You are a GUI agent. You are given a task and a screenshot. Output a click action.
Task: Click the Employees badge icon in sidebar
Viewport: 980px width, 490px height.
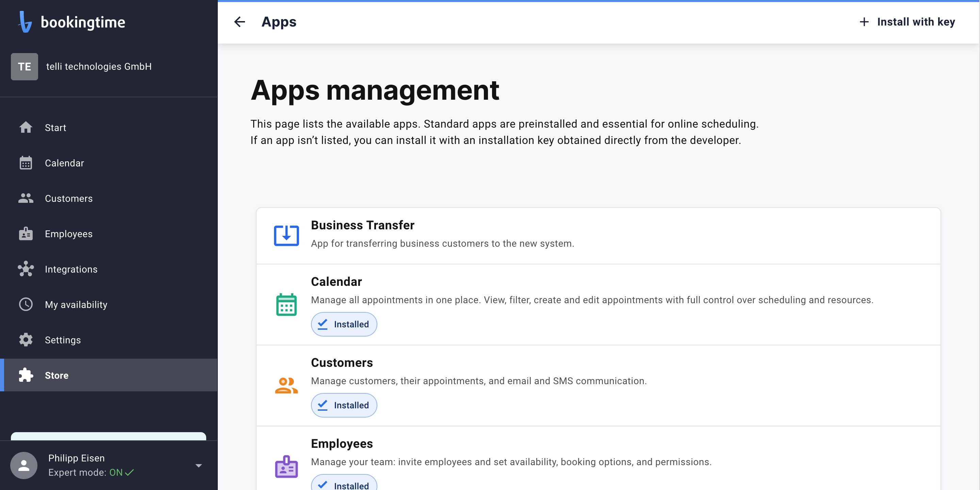26,233
